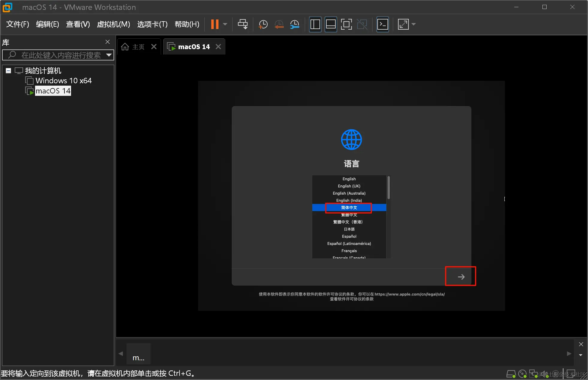Toggle the library sidebar view icon
The height and width of the screenshot is (380, 588).
pos(315,24)
